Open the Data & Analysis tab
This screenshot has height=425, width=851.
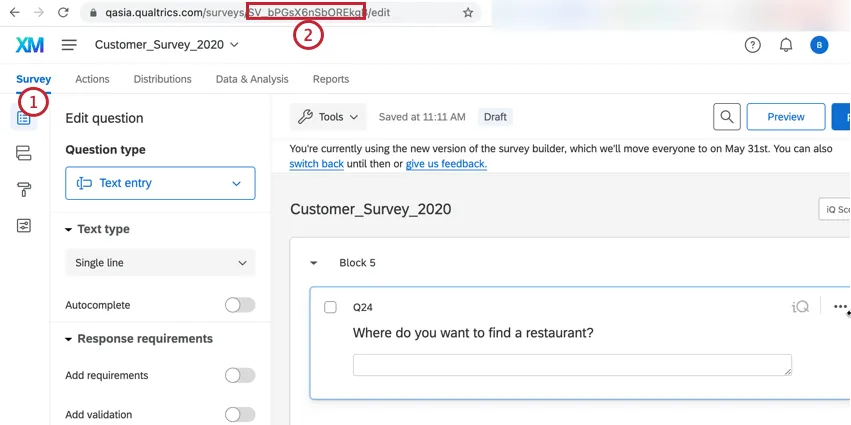point(252,79)
